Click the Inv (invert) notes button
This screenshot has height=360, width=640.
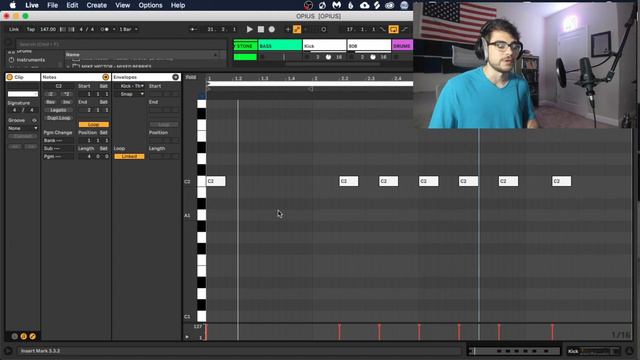[66, 102]
